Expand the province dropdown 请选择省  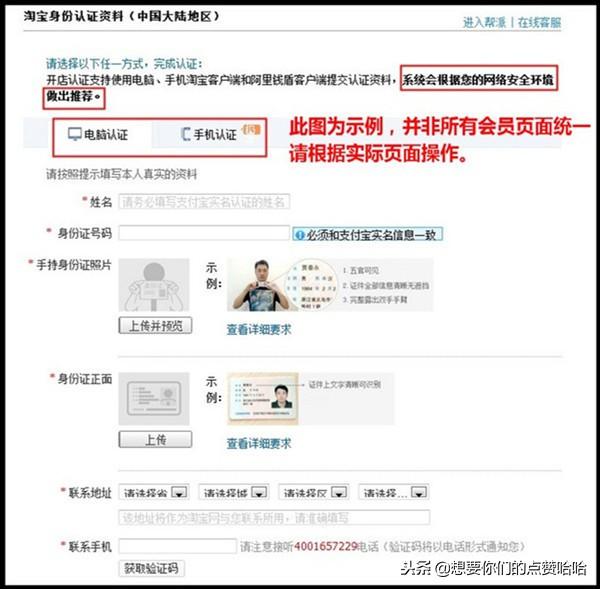click(x=154, y=492)
